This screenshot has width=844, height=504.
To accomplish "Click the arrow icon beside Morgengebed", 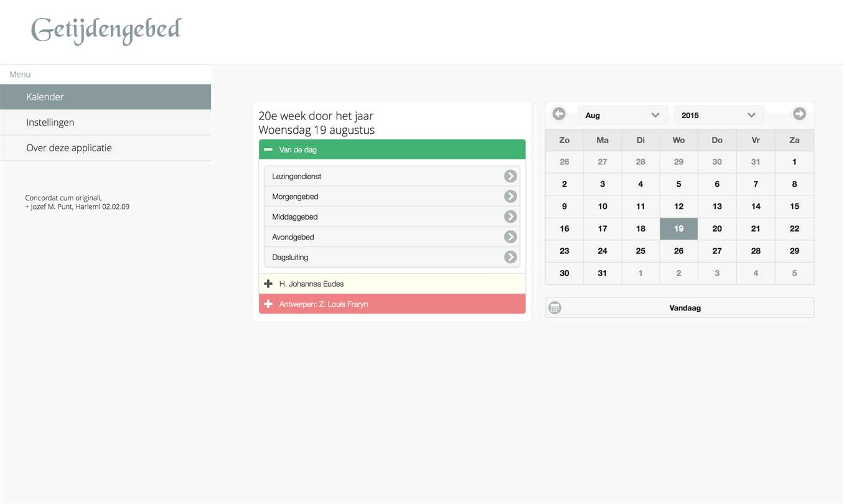I will tap(510, 197).
